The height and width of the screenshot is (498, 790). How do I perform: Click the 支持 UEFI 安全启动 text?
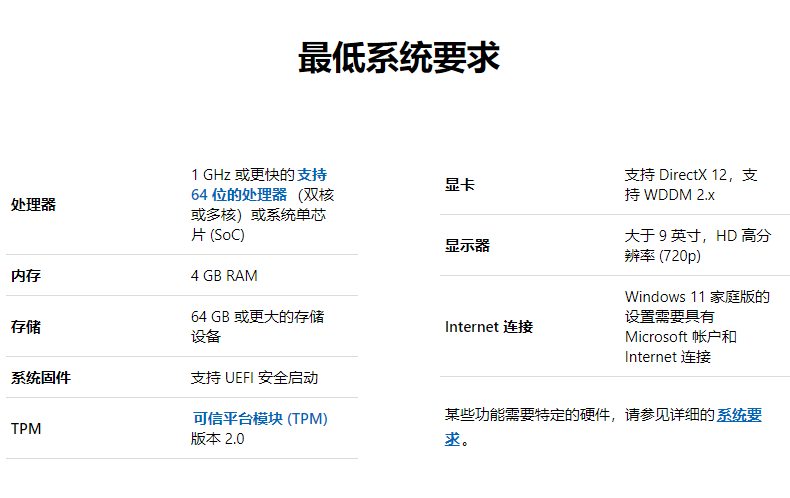(x=254, y=377)
